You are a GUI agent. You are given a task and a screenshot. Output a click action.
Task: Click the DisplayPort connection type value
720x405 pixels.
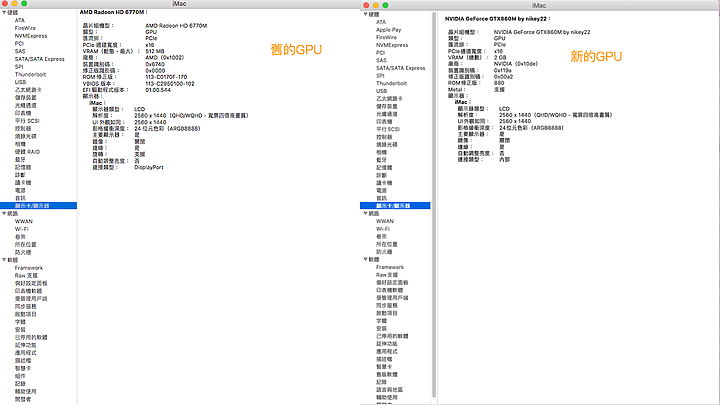(148, 168)
